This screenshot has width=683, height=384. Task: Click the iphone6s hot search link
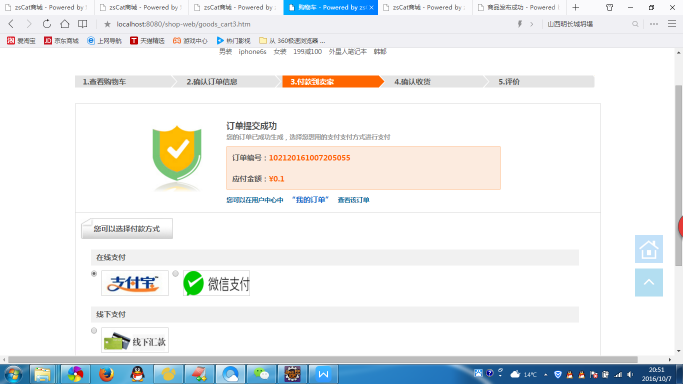click(x=252, y=51)
